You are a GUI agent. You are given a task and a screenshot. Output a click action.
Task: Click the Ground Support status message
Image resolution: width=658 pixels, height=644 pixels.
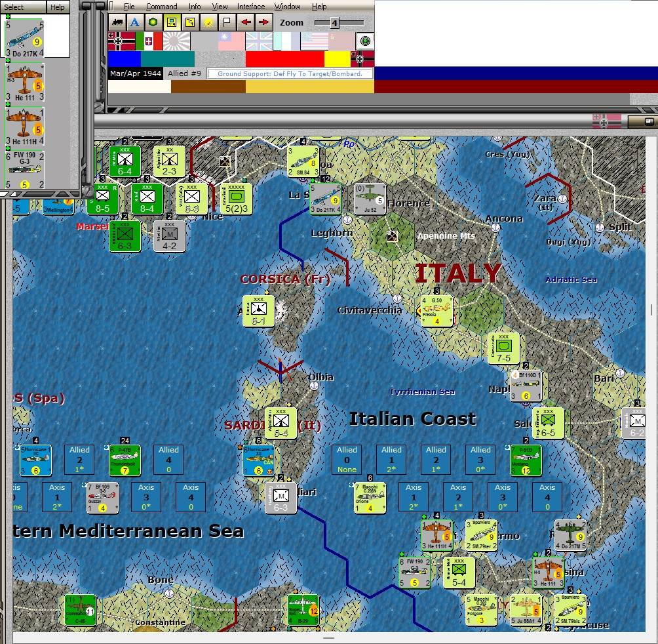point(289,73)
